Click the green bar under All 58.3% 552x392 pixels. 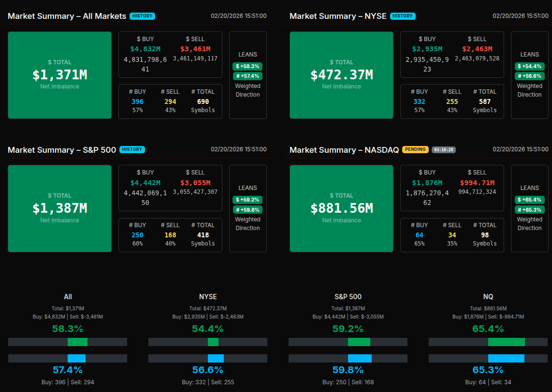click(x=77, y=342)
